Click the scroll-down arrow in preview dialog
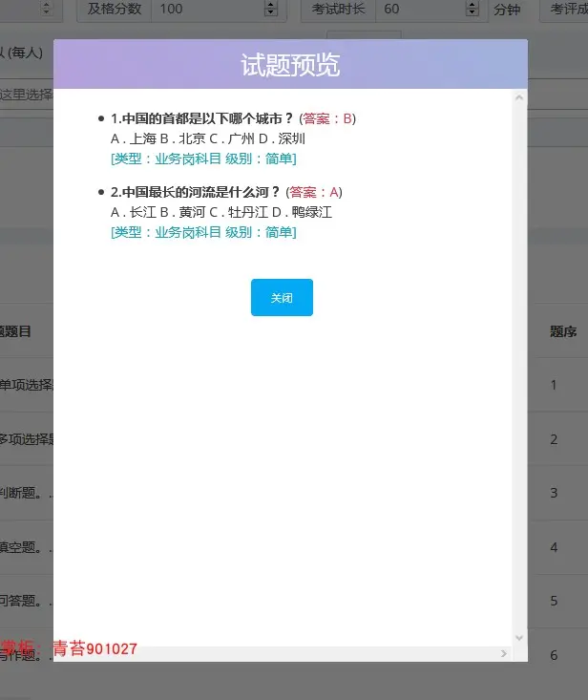 tap(519, 638)
